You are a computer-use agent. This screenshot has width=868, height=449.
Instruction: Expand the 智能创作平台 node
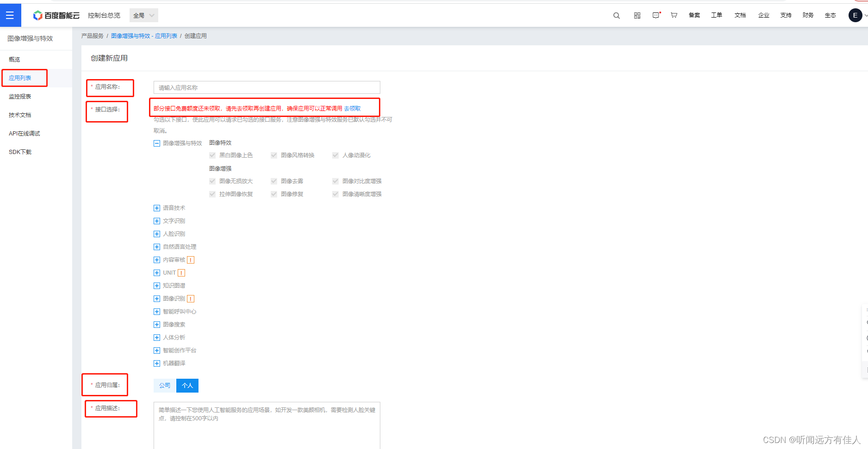[157, 351]
